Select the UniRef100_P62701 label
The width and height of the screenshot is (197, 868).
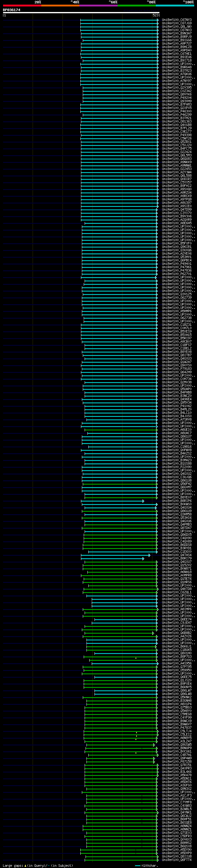click(176, 274)
